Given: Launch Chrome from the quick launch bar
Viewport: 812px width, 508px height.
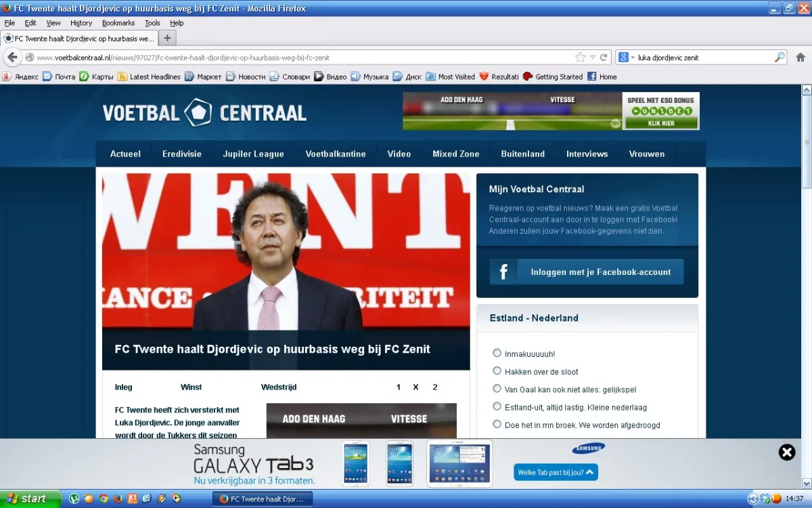Looking at the screenshot, I should (104, 499).
